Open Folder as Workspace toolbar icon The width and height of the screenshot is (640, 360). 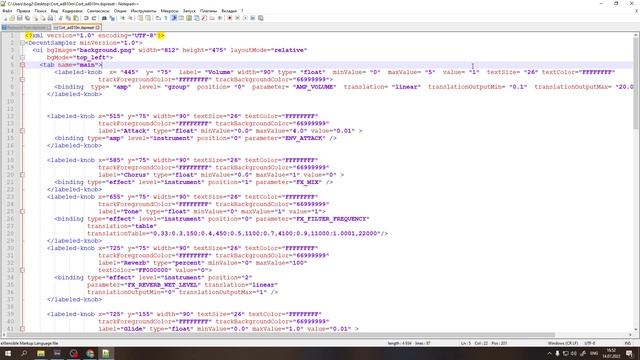[x=212, y=18]
